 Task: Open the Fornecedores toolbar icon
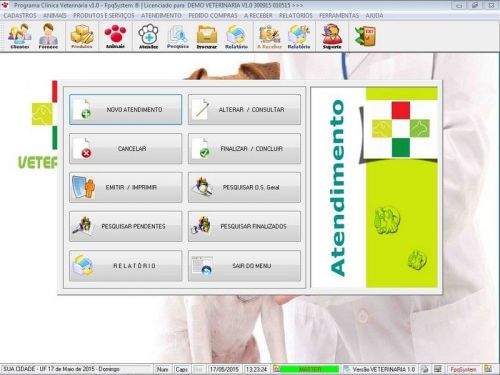(48, 36)
